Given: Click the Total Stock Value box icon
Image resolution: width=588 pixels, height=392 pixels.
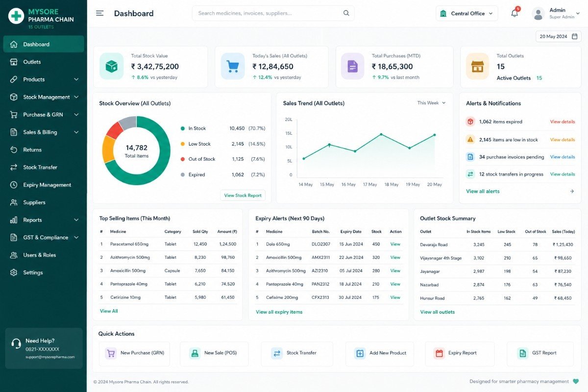Looking at the screenshot, I should (x=112, y=66).
